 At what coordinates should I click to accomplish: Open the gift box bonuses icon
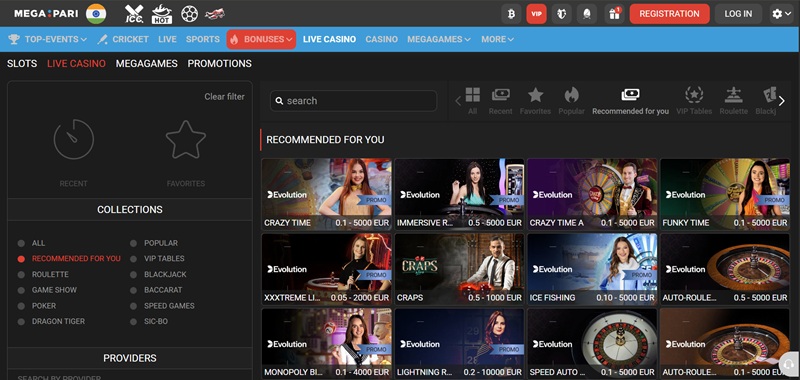tap(614, 14)
